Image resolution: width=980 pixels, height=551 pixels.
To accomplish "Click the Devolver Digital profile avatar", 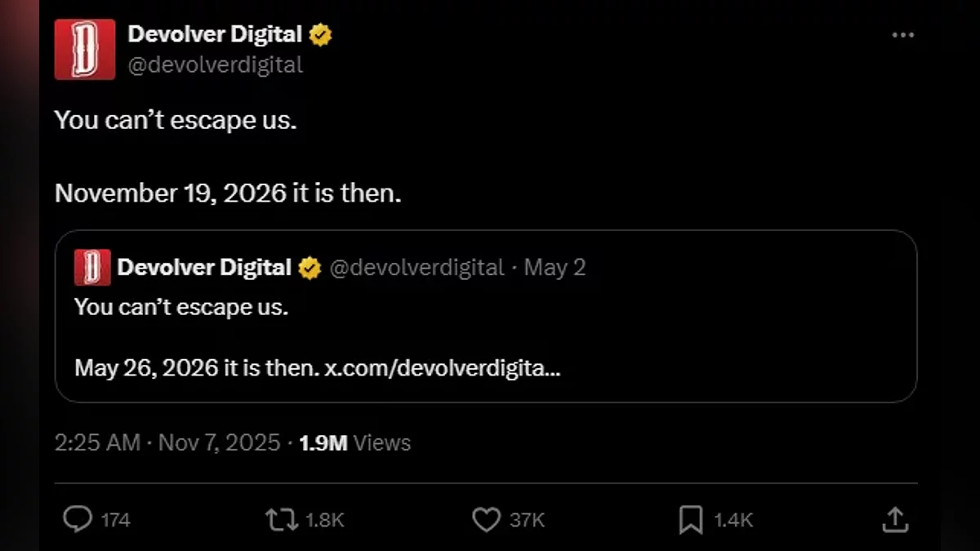I will tap(85, 49).
